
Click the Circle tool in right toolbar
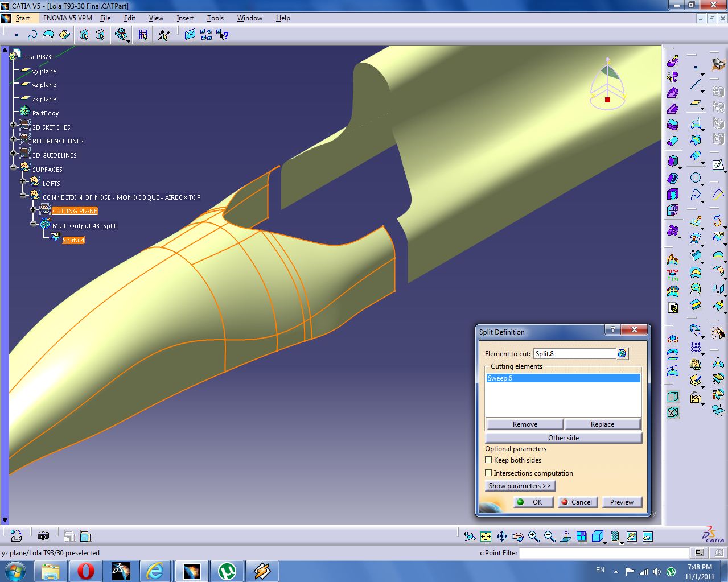(x=695, y=178)
